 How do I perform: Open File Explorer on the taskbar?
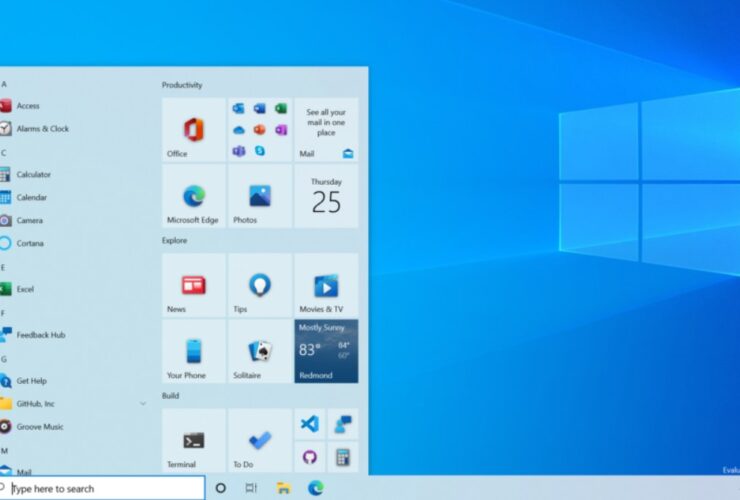[283, 488]
